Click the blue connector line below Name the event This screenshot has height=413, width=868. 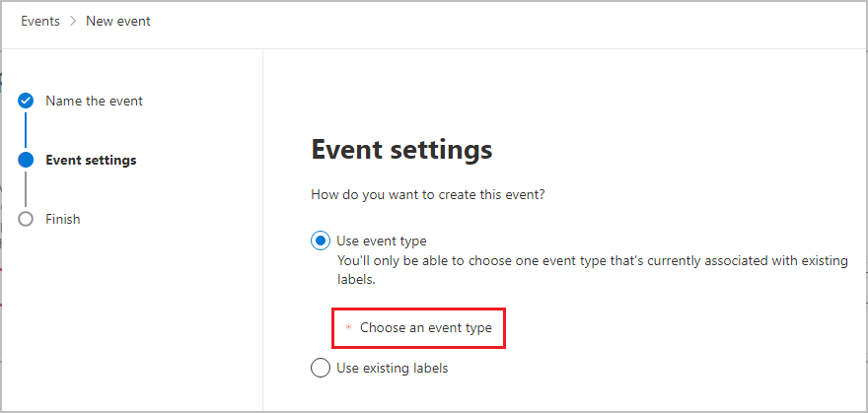pyautogui.click(x=26, y=130)
